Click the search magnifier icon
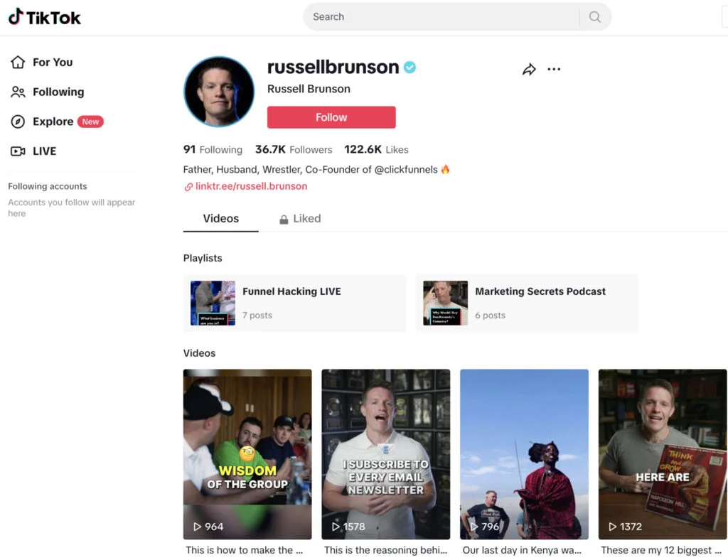The height and width of the screenshot is (560, 728). point(594,17)
